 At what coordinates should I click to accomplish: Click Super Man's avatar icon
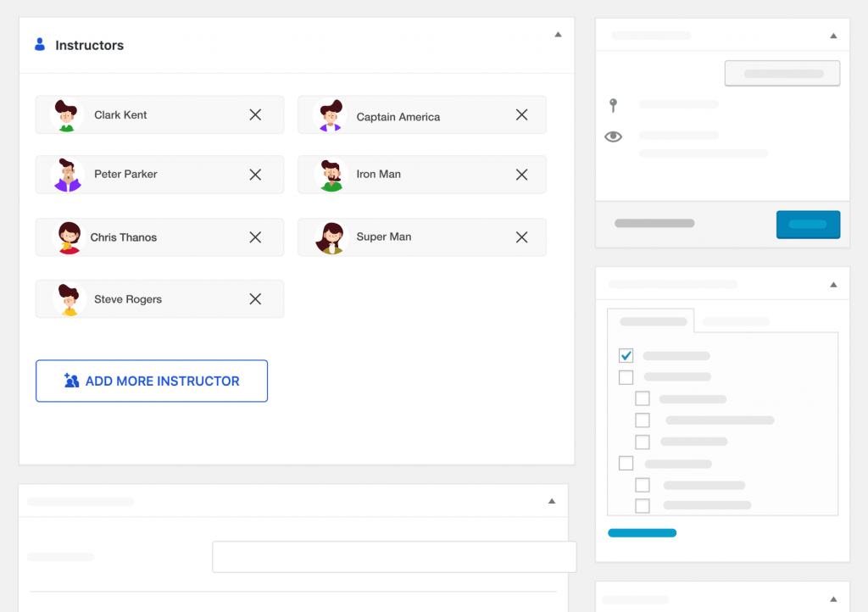[x=330, y=237]
